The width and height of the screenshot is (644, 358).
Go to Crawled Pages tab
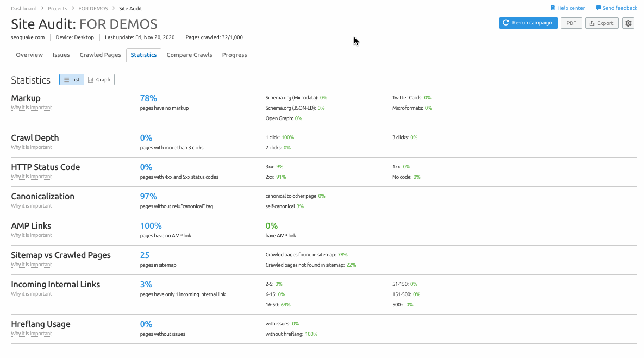pos(100,55)
